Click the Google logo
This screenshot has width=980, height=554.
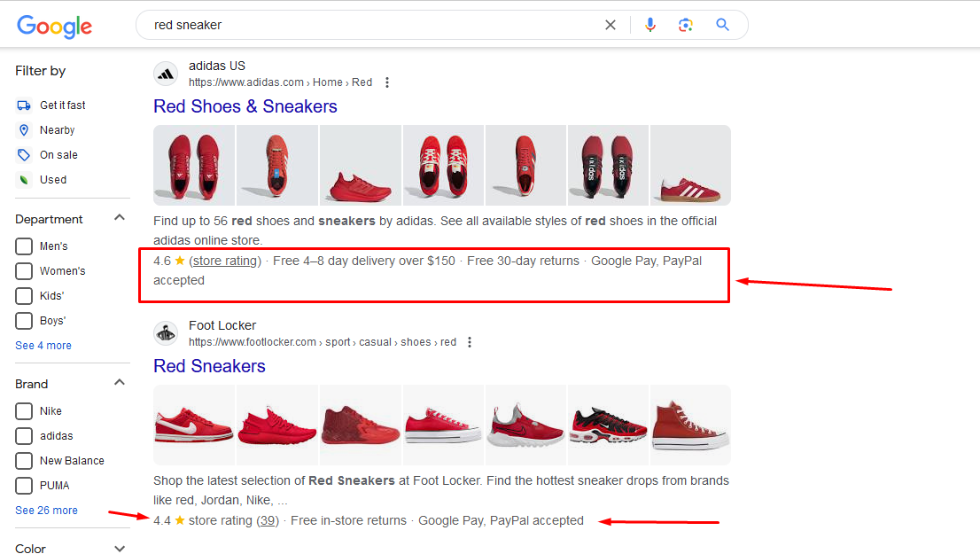tap(54, 26)
